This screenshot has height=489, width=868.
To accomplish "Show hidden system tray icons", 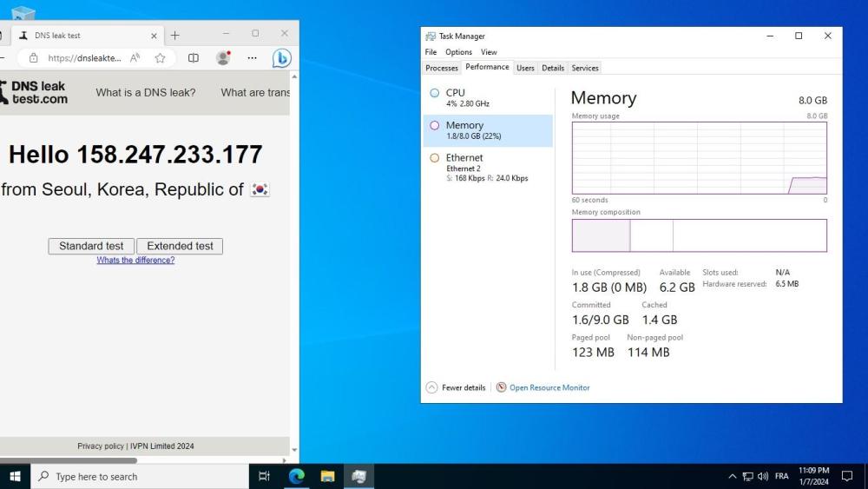I will point(732,477).
